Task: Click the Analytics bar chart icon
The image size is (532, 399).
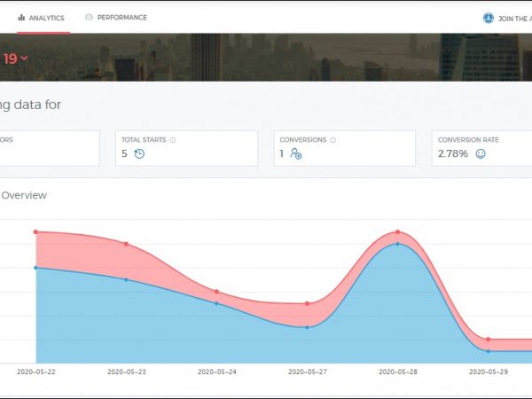Action: pyautogui.click(x=21, y=18)
